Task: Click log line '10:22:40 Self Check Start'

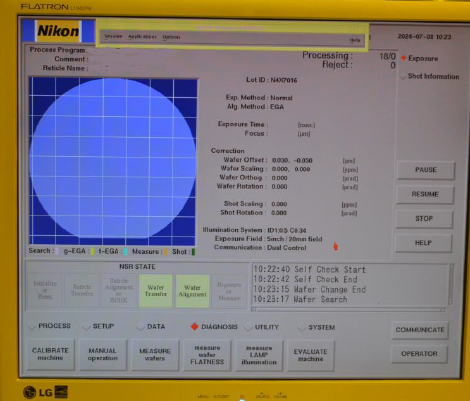Action: click(x=309, y=269)
